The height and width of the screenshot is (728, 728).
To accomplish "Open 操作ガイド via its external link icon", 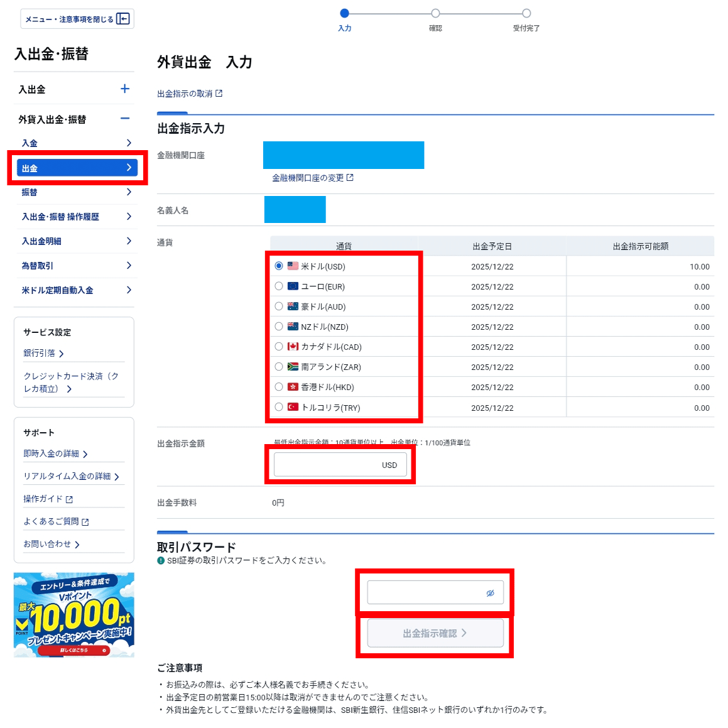I will click(x=70, y=498).
